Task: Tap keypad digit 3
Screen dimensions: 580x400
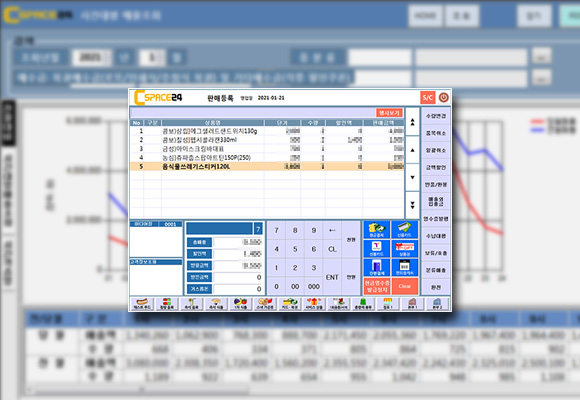Action: (314, 268)
